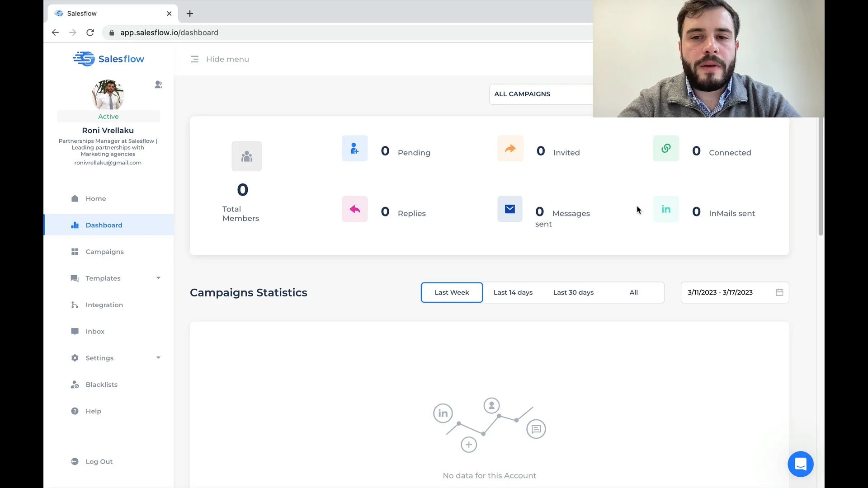Open Home from the sidebar
The image size is (868, 488).
95,198
